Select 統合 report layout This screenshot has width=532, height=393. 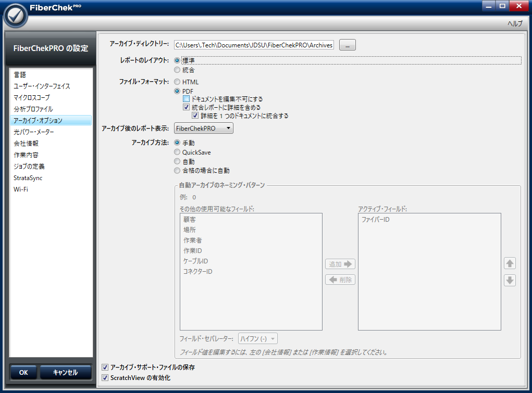coord(177,70)
